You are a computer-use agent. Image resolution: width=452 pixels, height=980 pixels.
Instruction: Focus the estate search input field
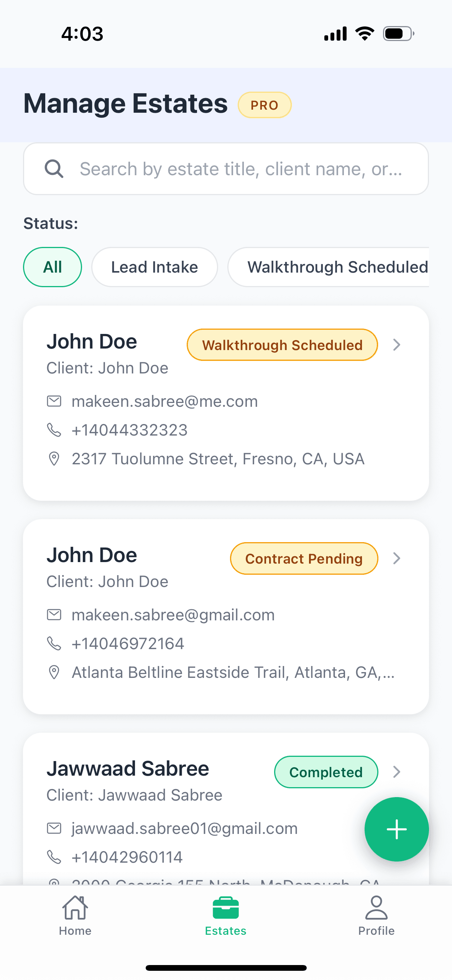(x=241, y=169)
